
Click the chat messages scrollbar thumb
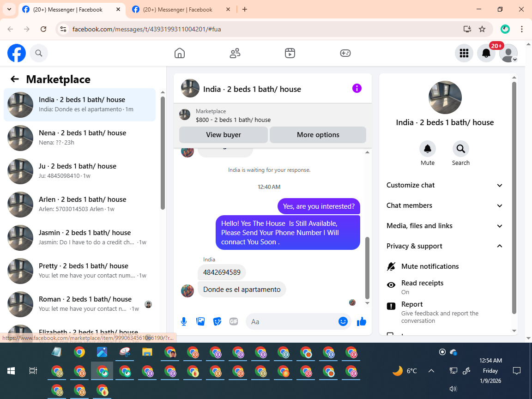[x=367, y=268]
